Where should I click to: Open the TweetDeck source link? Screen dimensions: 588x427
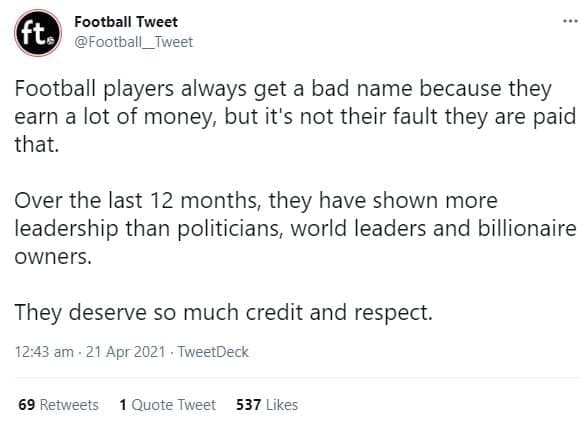pyautogui.click(x=213, y=352)
